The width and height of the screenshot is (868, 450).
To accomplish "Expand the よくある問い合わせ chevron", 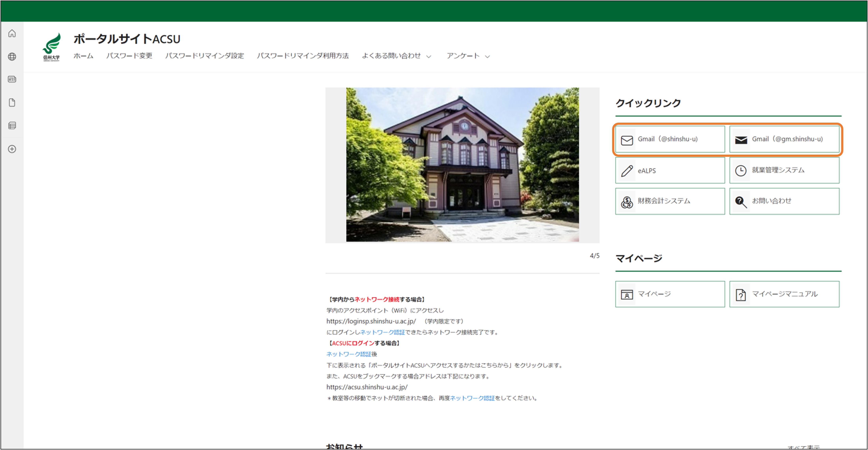I will (429, 56).
